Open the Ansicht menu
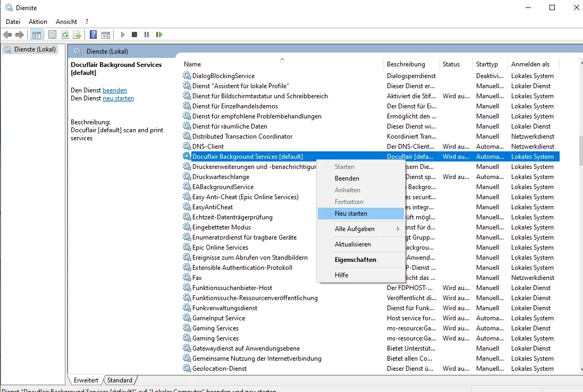The image size is (583, 392). click(66, 22)
